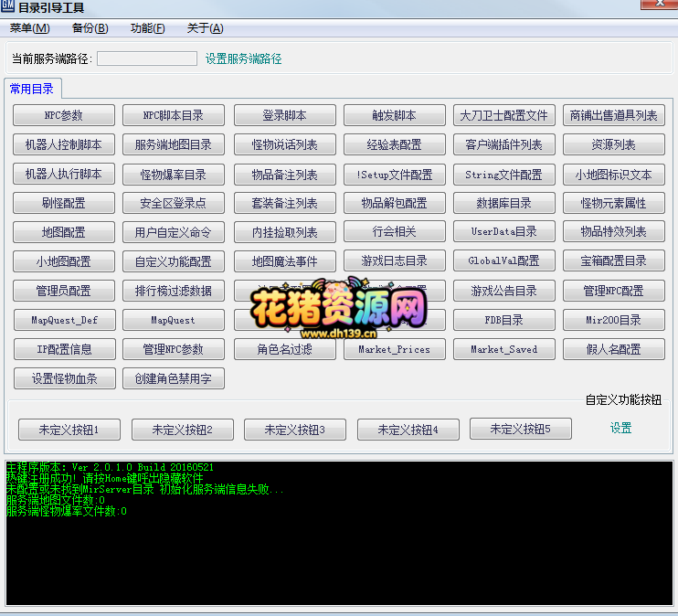This screenshot has width=678, height=616.
Task: Click 安全区登录点 button
Action: coord(174,203)
